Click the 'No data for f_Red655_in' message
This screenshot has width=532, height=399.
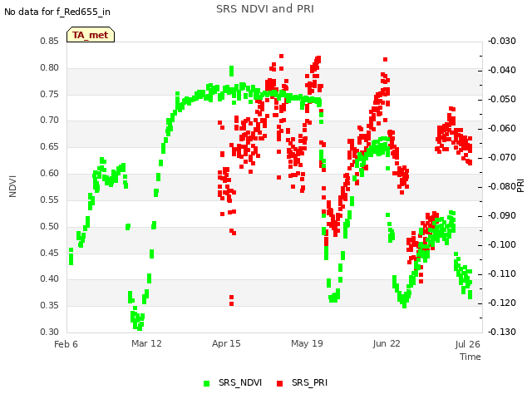57,12
